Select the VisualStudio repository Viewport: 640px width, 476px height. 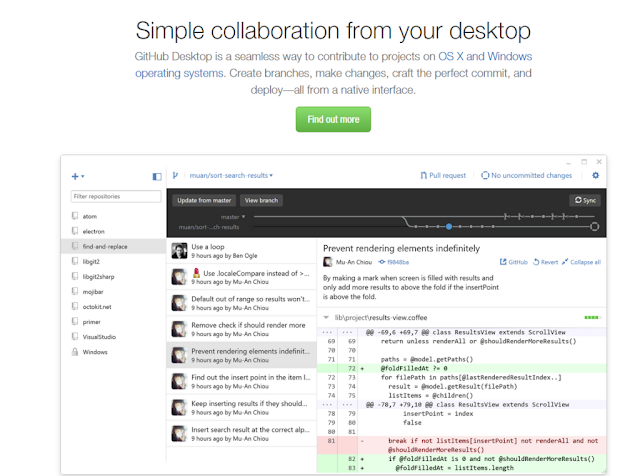pyautogui.click(x=113, y=337)
